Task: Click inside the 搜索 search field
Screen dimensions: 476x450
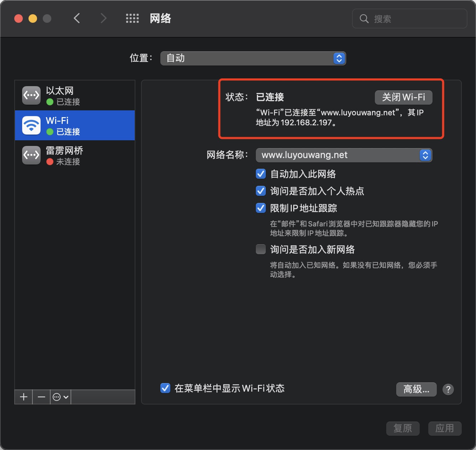Action: pyautogui.click(x=409, y=19)
